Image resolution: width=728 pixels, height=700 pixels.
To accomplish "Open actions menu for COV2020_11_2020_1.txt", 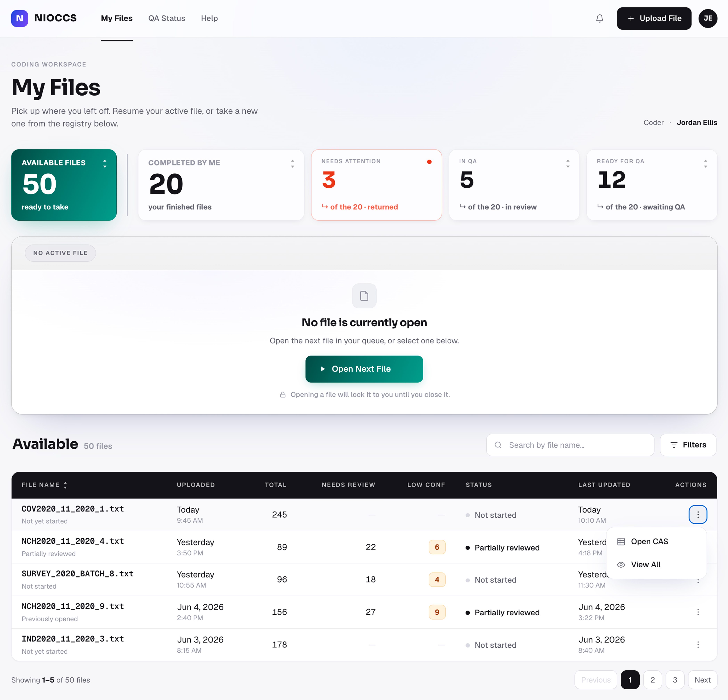I will point(698,515).
